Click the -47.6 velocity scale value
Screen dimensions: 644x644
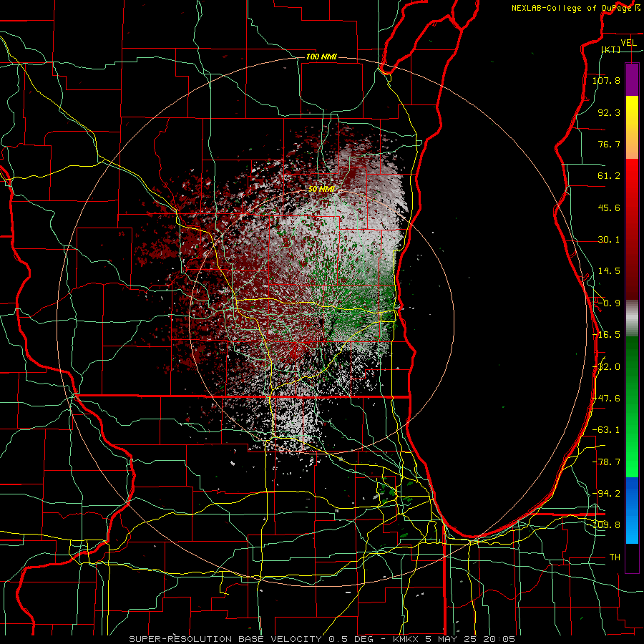coord(606,398)
